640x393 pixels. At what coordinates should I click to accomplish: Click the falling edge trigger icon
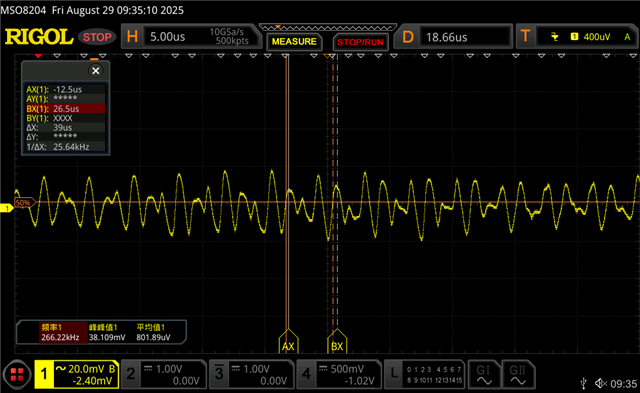[554, 37]
